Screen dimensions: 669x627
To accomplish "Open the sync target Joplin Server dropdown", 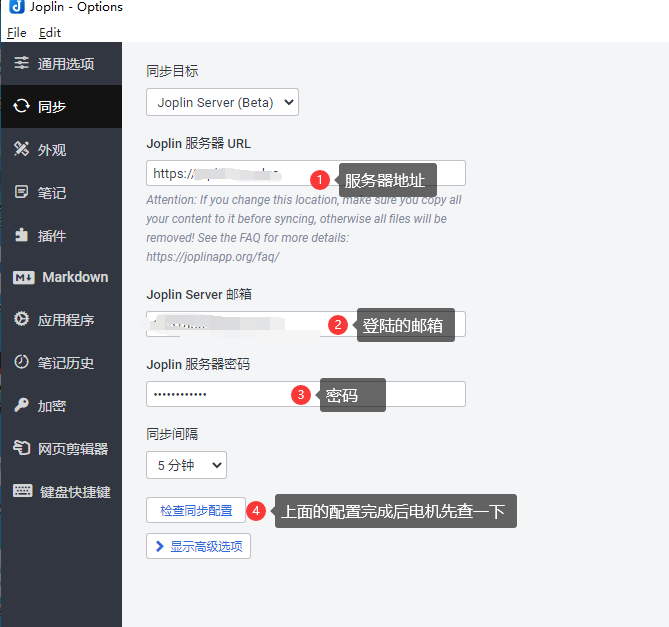I will (222, 101).
